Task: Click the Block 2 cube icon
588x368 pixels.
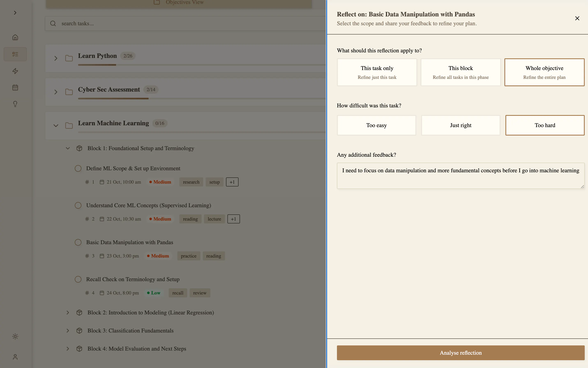Action: pyautogui.click(x=79, y=313)
